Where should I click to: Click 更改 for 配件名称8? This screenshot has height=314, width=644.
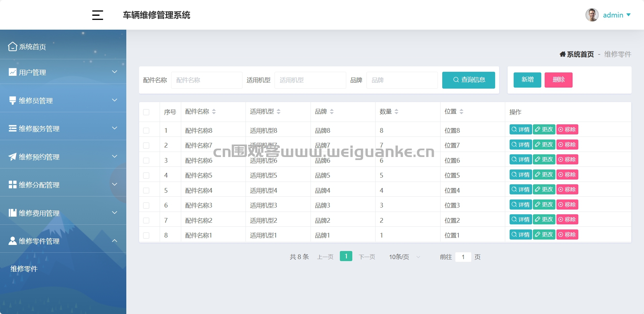(544, 129)
